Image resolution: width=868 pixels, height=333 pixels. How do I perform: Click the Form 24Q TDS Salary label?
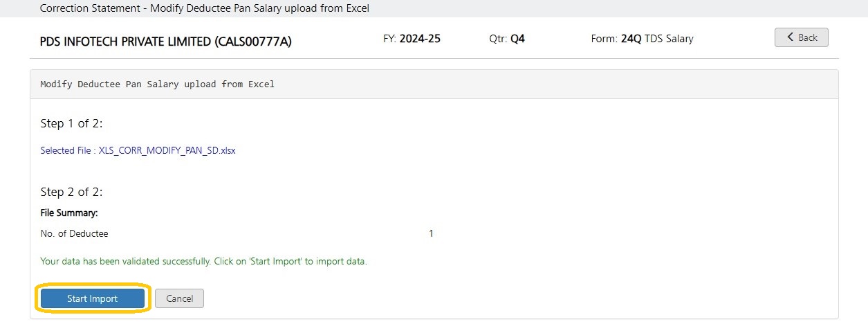(x=642, y=39)
